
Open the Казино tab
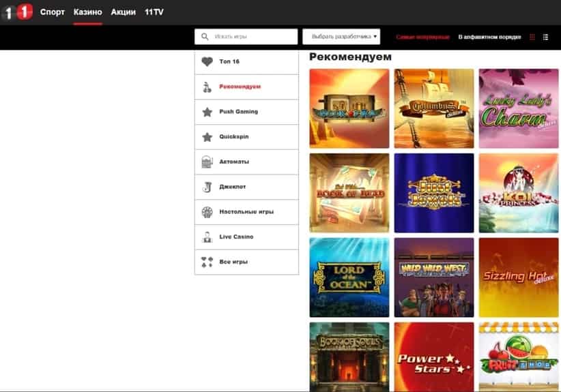(87, 12)
